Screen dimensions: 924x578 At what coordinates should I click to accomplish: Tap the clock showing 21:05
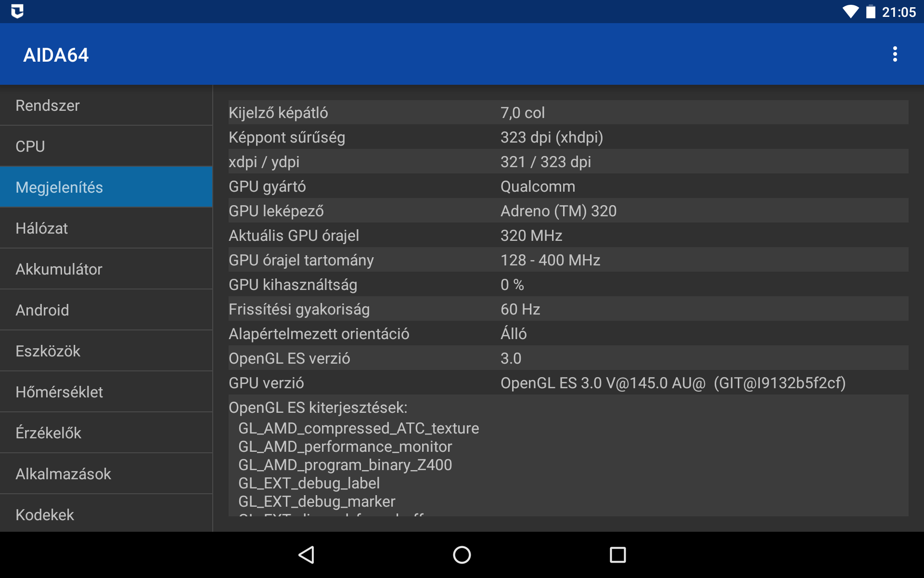[898, 12]
